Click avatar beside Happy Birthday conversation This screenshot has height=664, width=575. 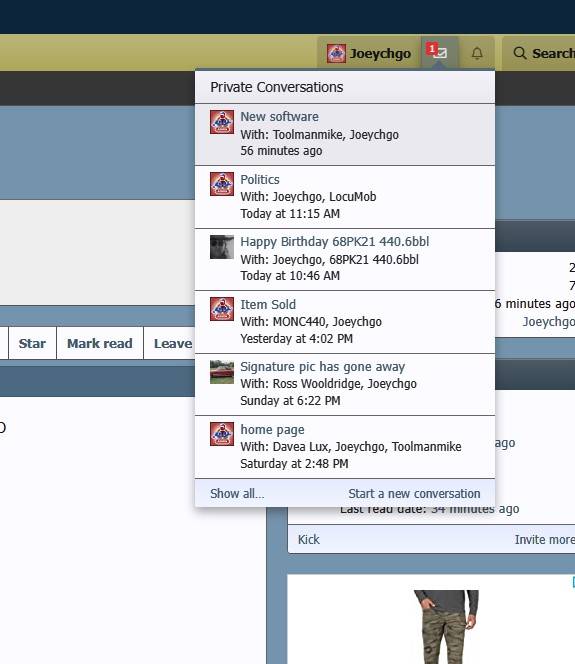point(222,246)
